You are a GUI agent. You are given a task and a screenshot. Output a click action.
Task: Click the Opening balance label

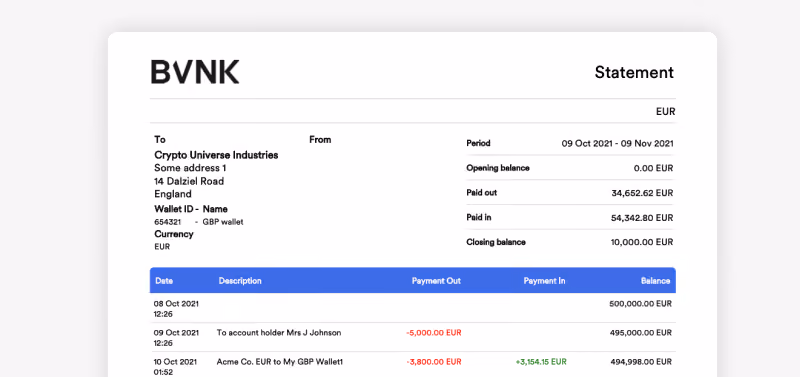pos(497,168)
